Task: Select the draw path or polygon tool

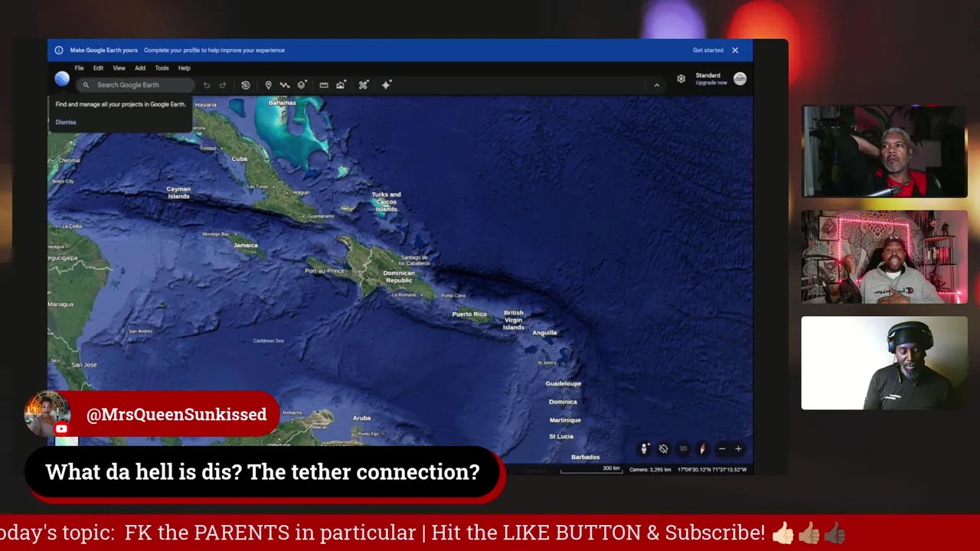Action: point(285,85)
